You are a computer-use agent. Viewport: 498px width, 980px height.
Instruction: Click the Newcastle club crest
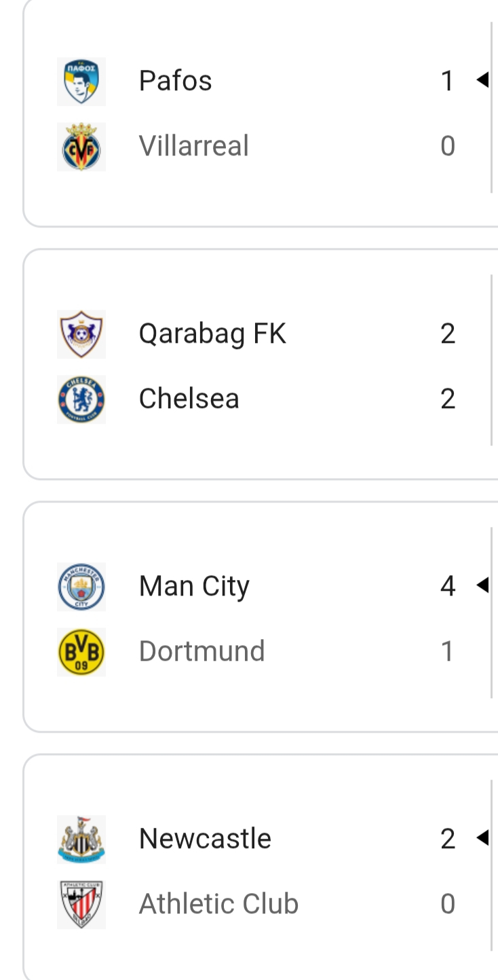click(81, 839)
